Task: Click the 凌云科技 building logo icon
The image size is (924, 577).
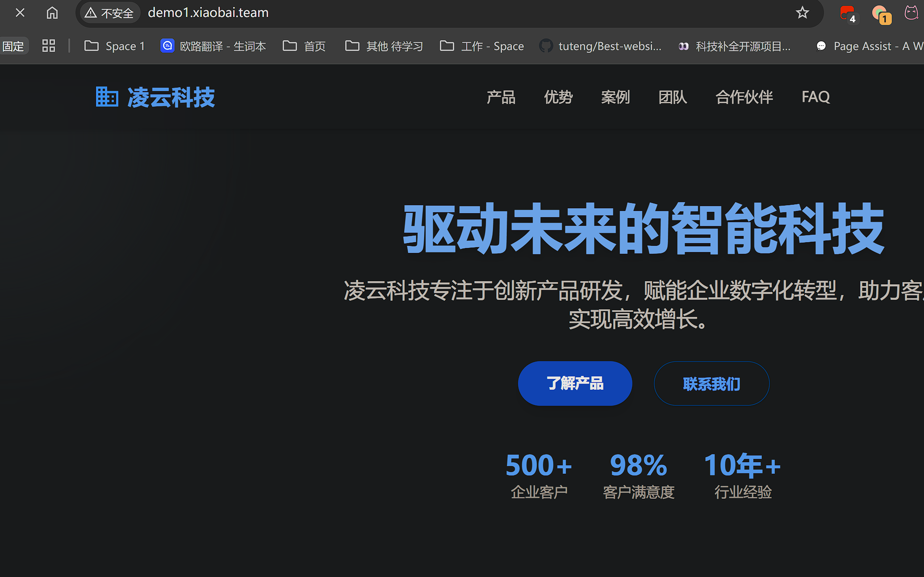Action: [107, 97]
